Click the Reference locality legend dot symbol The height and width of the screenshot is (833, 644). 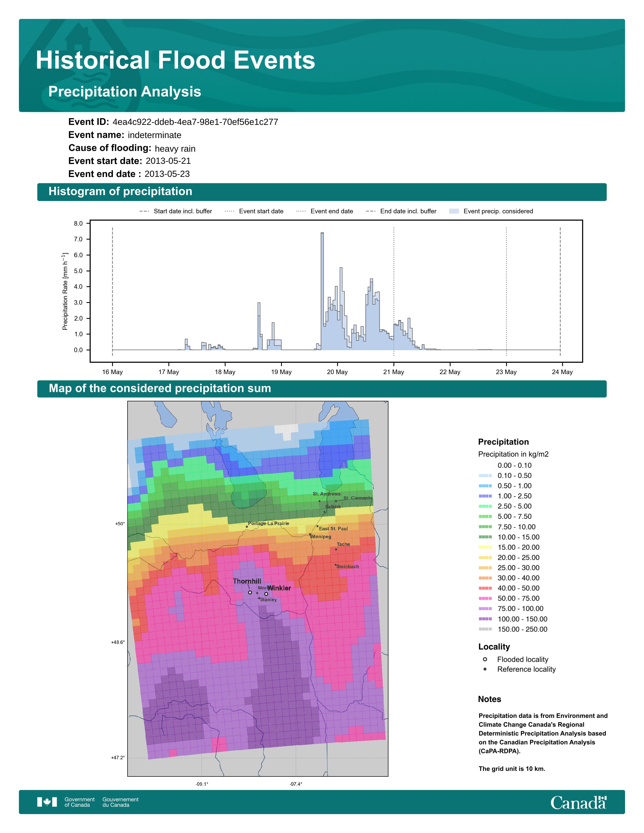tap(485, 669)
